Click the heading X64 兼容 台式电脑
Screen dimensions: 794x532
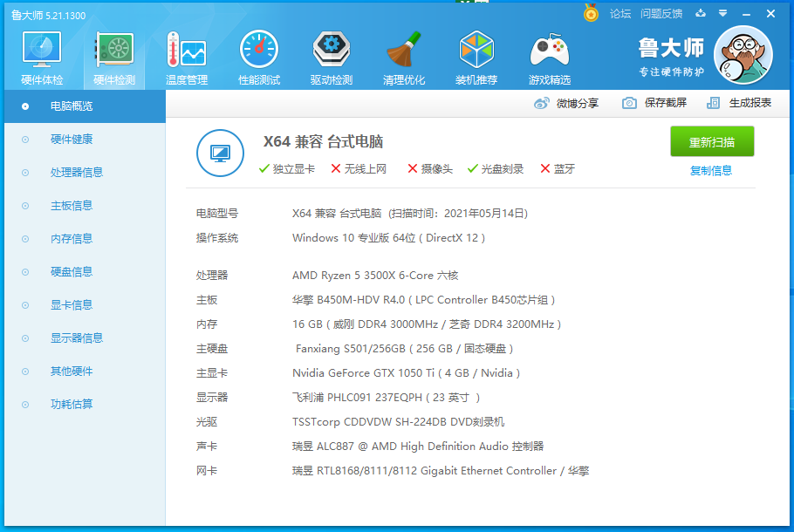tap(323, 142)
